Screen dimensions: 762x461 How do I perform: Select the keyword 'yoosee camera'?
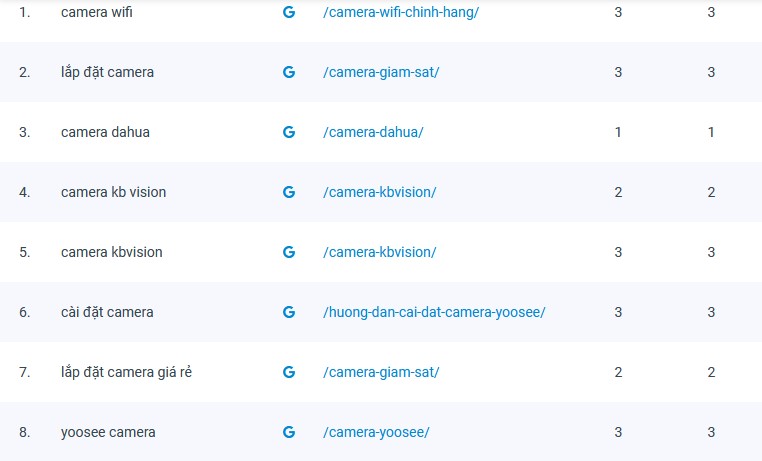pyautogui.click(x=108, y=432)
